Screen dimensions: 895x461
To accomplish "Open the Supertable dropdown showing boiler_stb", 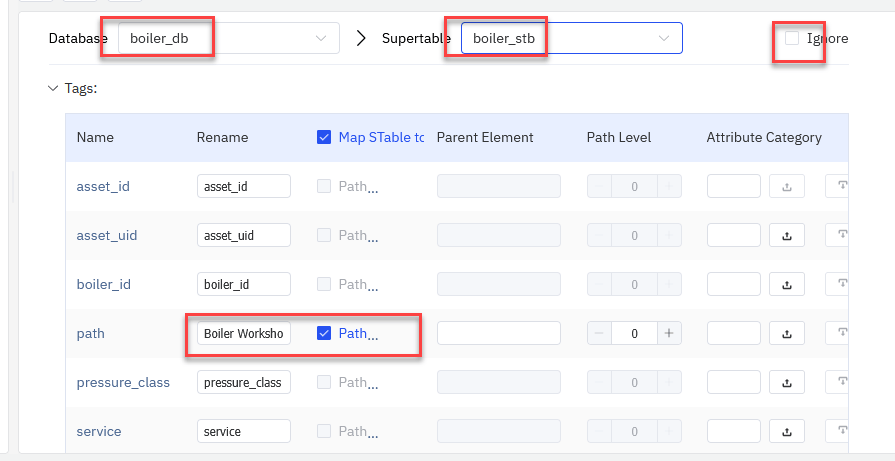I will pyautogui.click(x=570, y=38).
